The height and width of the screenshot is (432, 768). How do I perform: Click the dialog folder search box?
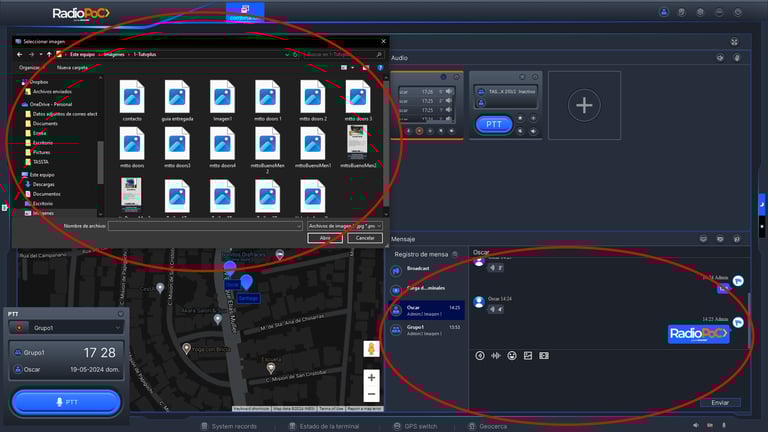(x=342, y=54)
